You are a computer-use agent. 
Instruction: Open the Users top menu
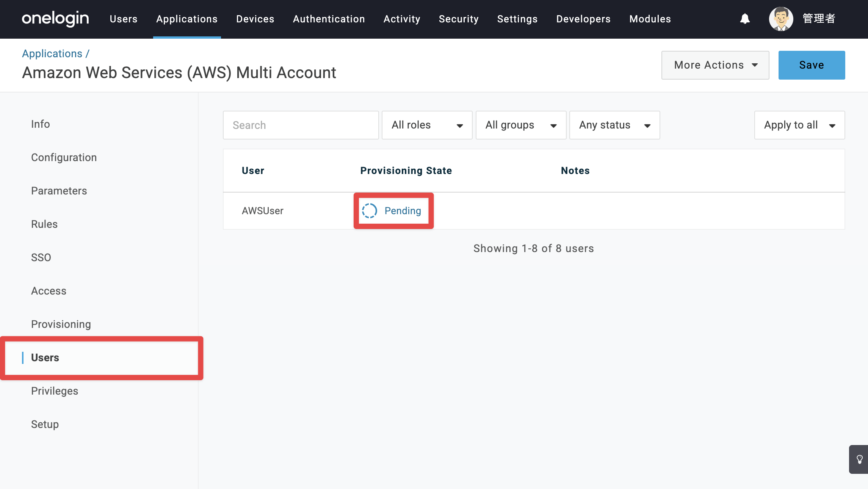tap(124, 19)
